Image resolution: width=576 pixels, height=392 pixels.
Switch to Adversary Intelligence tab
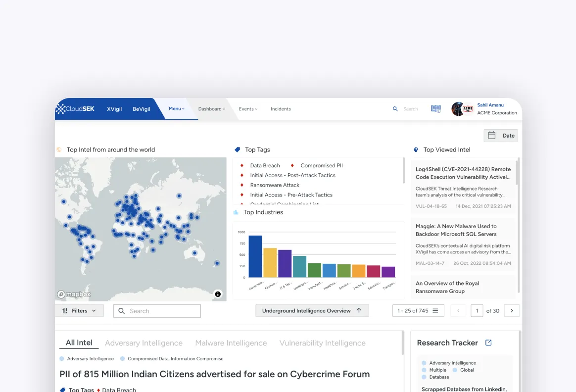click(x=144, y=343)
